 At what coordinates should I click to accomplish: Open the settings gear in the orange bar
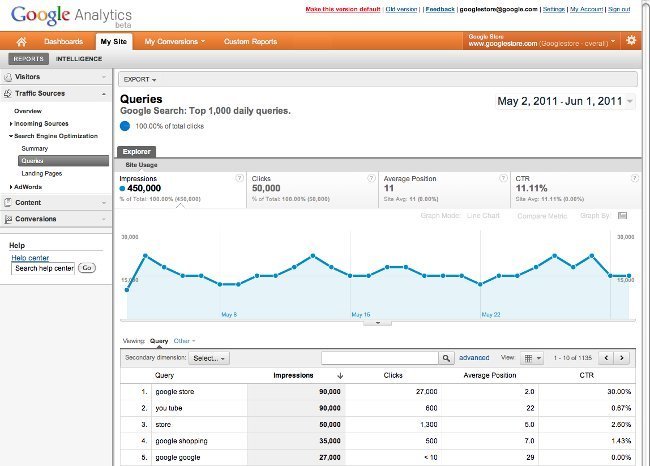630,41
